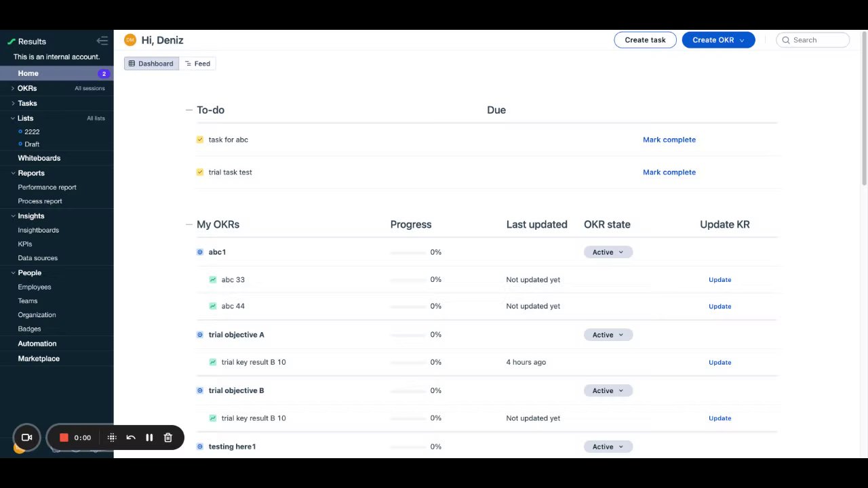Check the 'task for abc' checkbox
868x488 pixels.
[200, 140]
